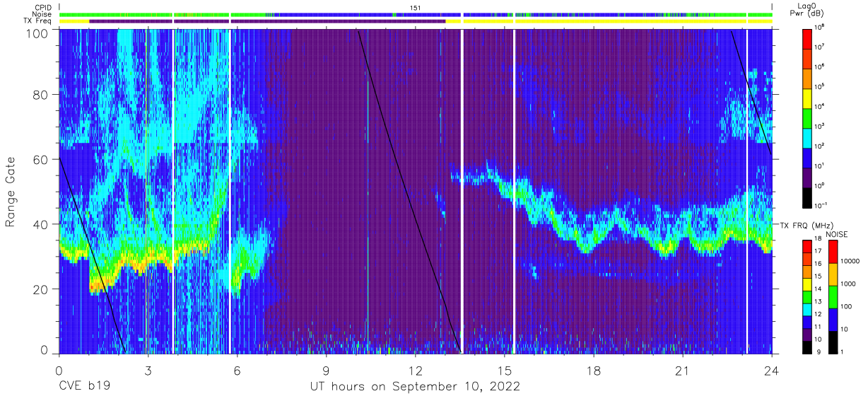Click the yellow segment of power colorbar
The height and width of the screenshot is (401, 868).
809,98
